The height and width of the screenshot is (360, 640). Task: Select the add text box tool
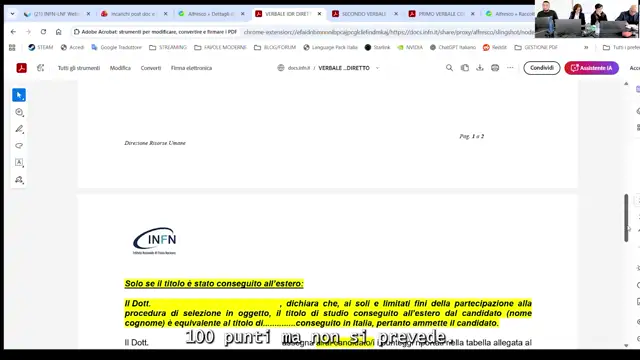tap(19, 162)
